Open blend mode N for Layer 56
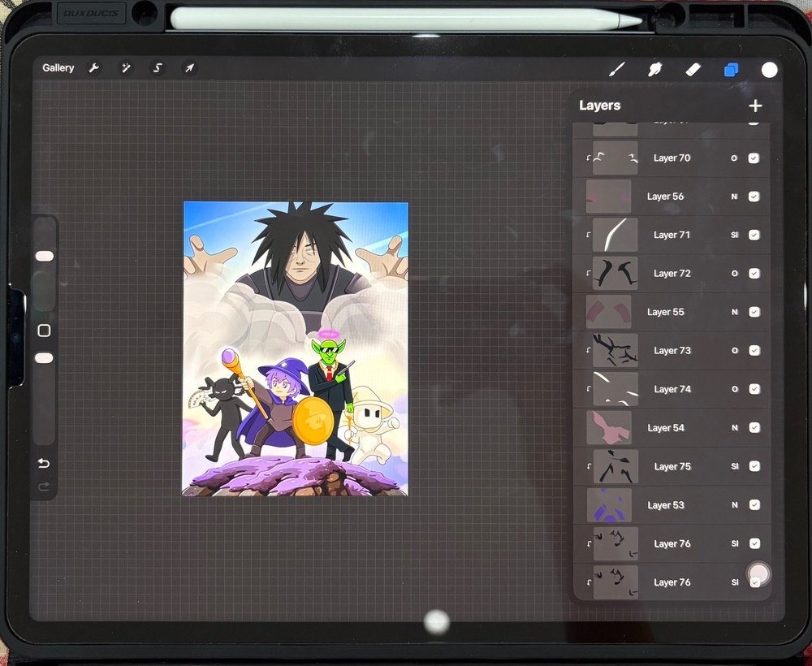Viewport: 812px width, 666px height. (x=734, y=197)
